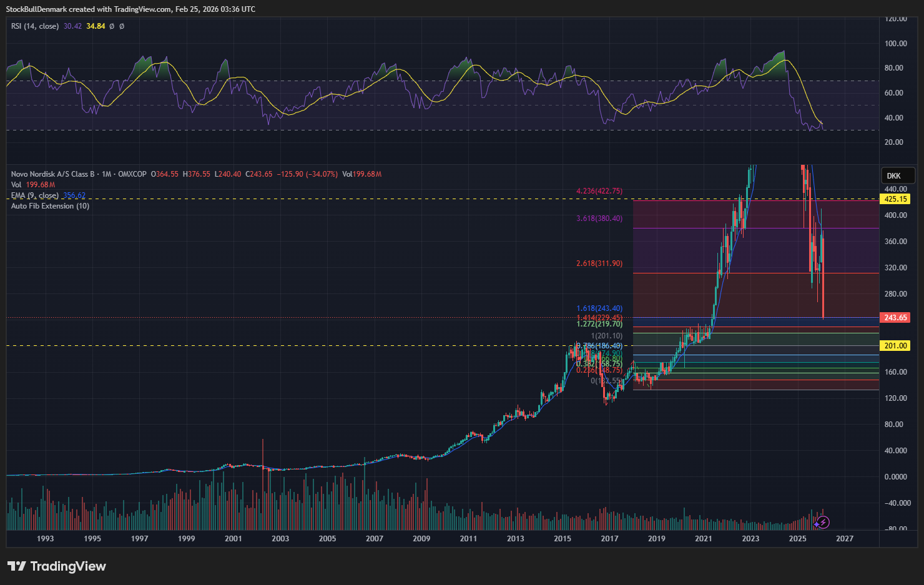Viewport: 924px width, 585px height.
Task: Click the yellow RSI value 34.84
Action: [96, 26]
